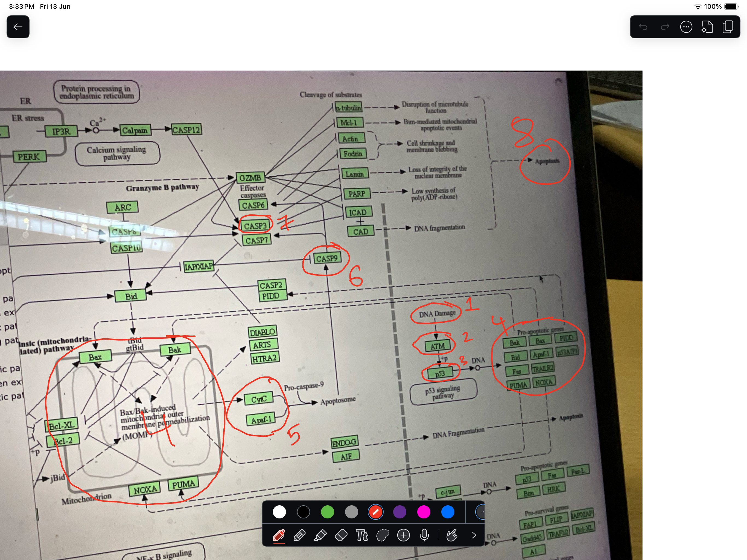This screenshot has height=560, width=747.
Task: Choose the blue color swatch
Action: [x=448, y=512]
